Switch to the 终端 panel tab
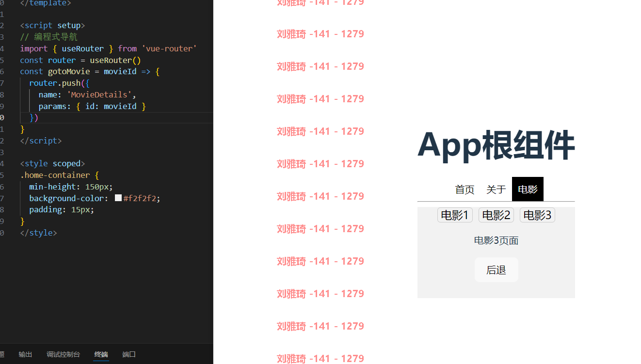This screenshot has width=641, height=364. tap(101, 354)
